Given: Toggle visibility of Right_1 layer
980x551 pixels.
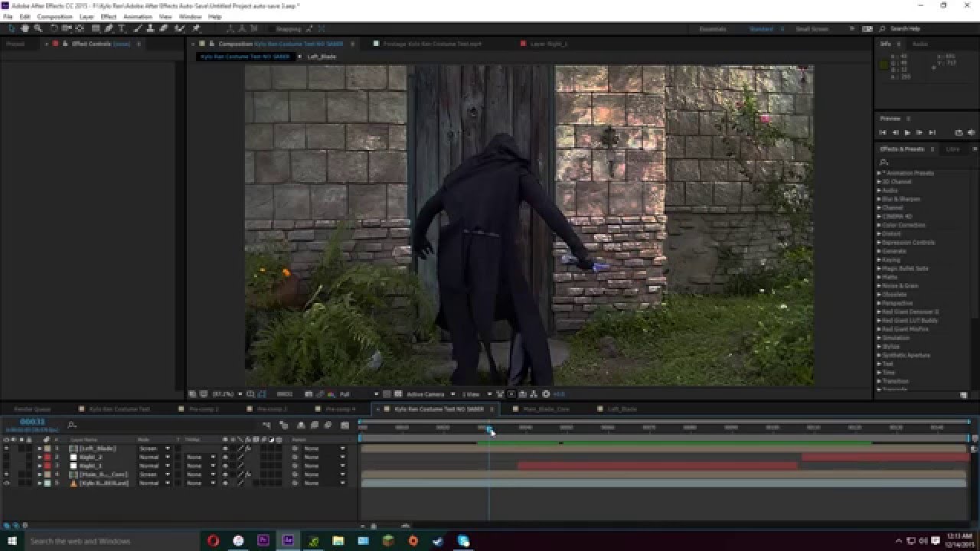Looking at the screenshot, I should (7, 465).
